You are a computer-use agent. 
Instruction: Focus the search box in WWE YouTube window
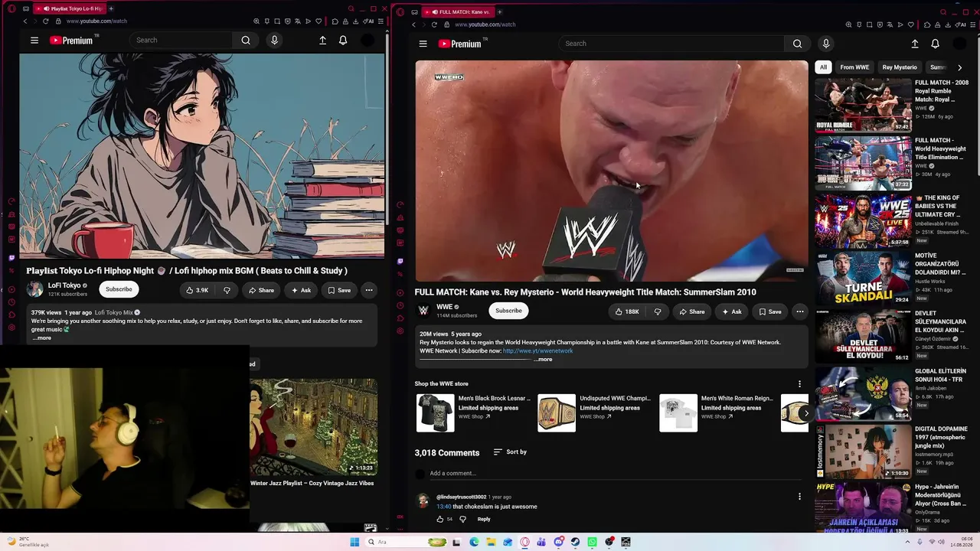[672, 44]
